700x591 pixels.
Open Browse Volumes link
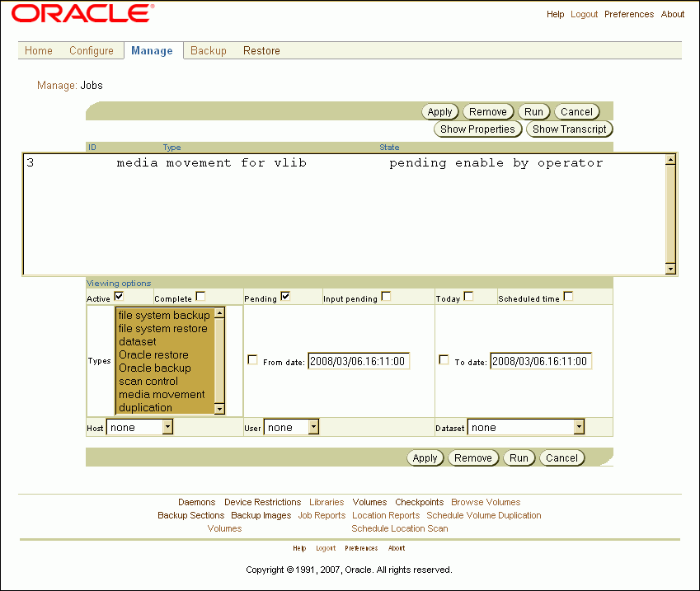[486, 502]
